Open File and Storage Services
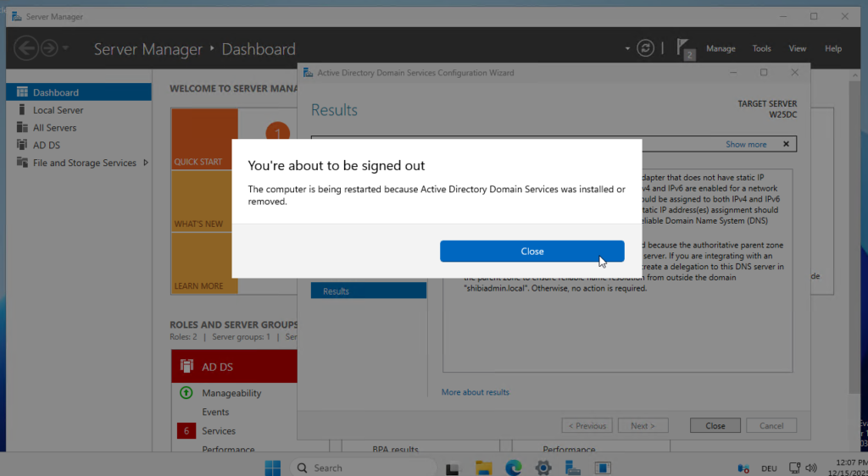This screenshot has width=868, height=476. (x=84, y=163)
